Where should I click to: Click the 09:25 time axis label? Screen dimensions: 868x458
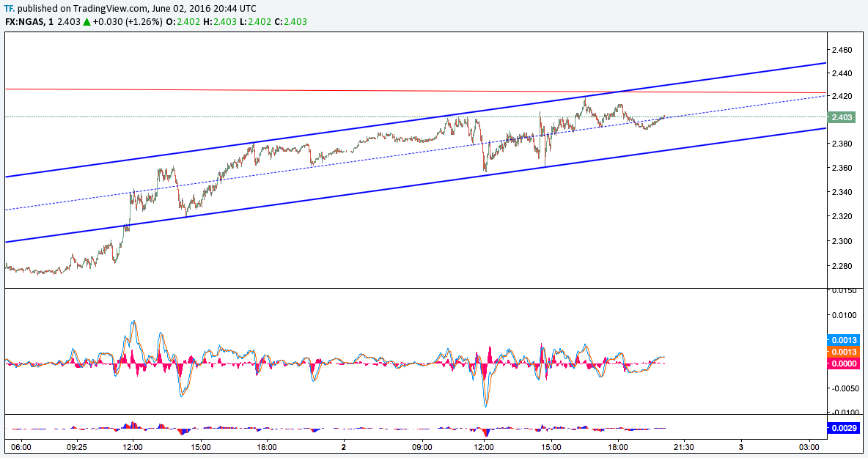coord(76,447)
